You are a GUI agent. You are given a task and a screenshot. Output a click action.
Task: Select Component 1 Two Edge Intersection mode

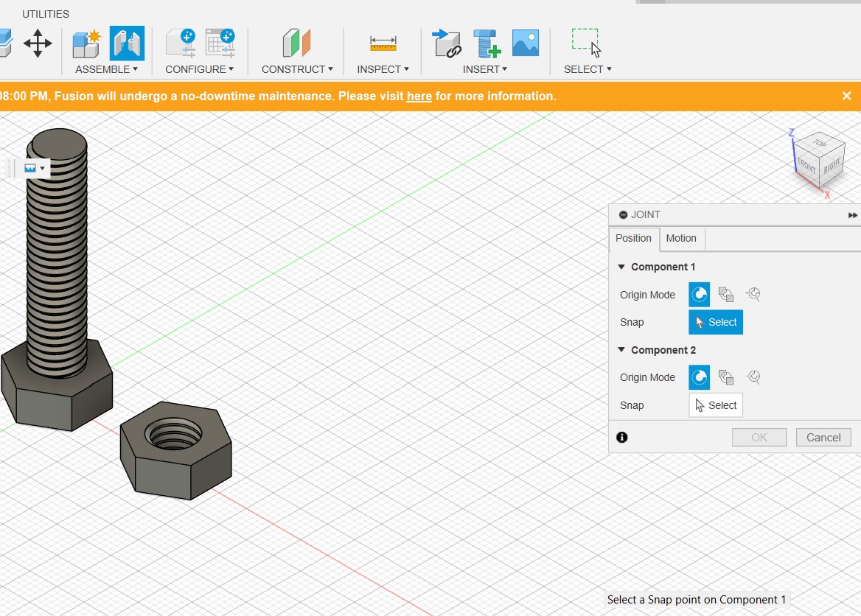pyautogui.click(x=753, y=294)
